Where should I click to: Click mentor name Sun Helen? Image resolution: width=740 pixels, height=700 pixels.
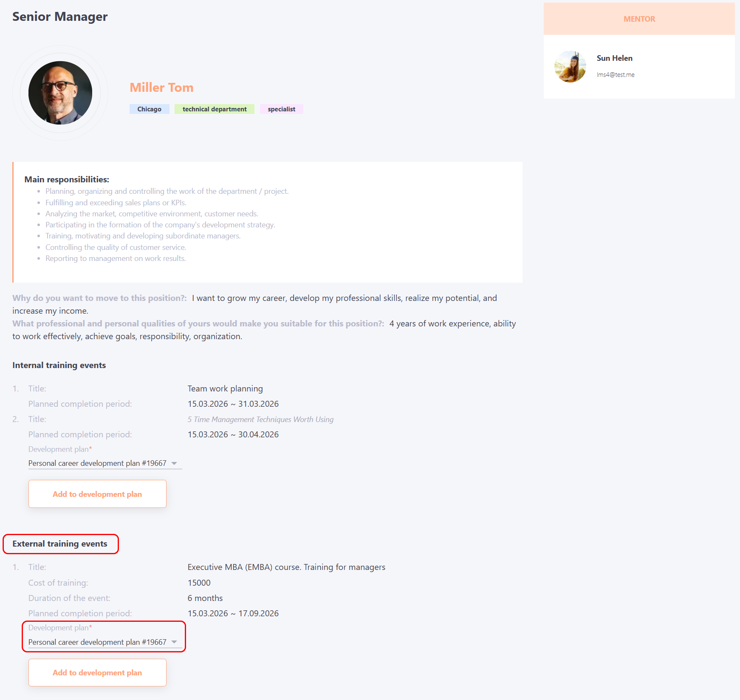614,58
